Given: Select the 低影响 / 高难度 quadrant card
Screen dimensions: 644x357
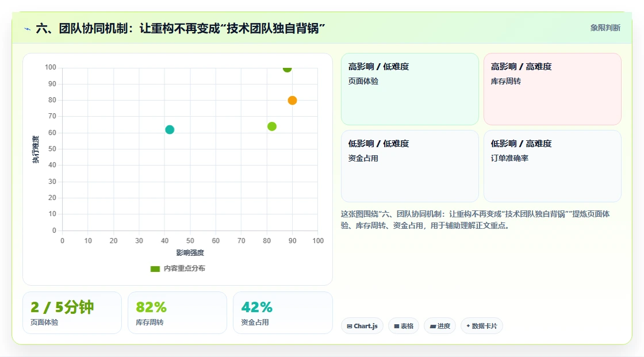Looking at the screenshot, I should [553, 166].
